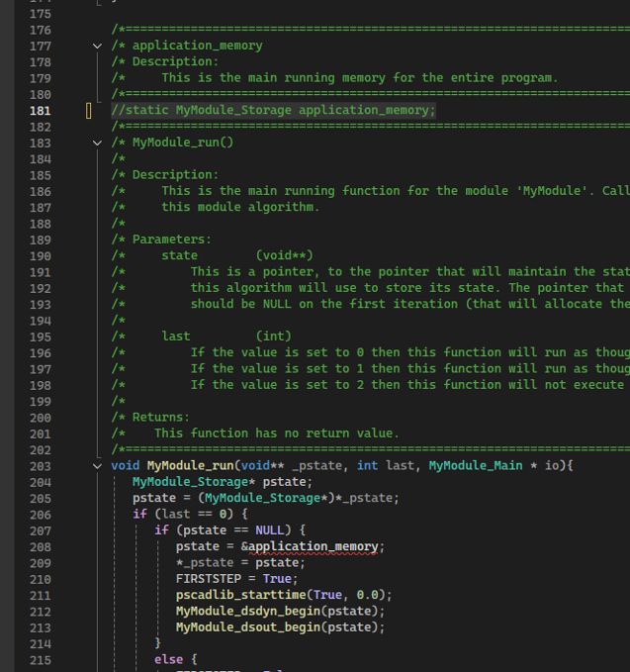Click the 'else' keyword on line 215
The height and width of the screenshot is (672, 630).
tap(168, 659)
